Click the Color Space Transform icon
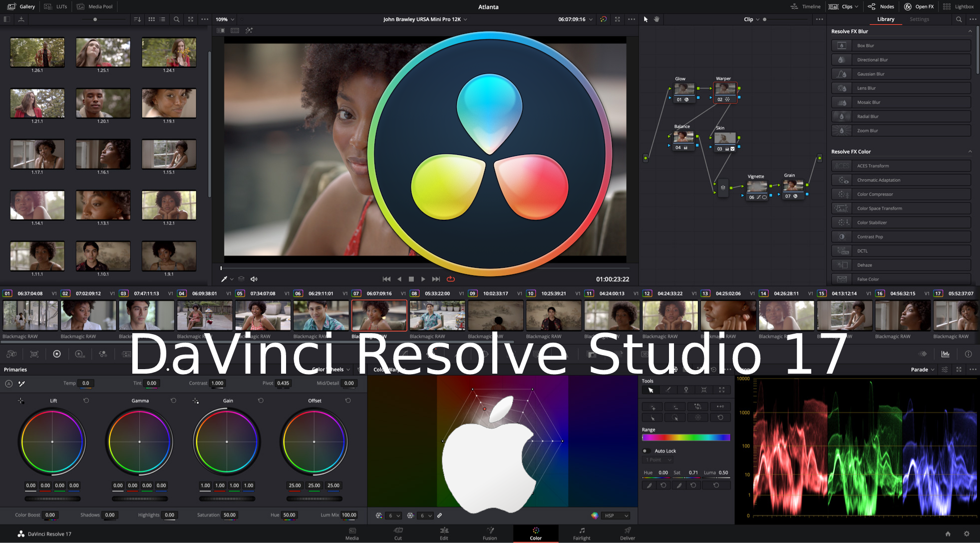980x543 pixels. (841, 208)
